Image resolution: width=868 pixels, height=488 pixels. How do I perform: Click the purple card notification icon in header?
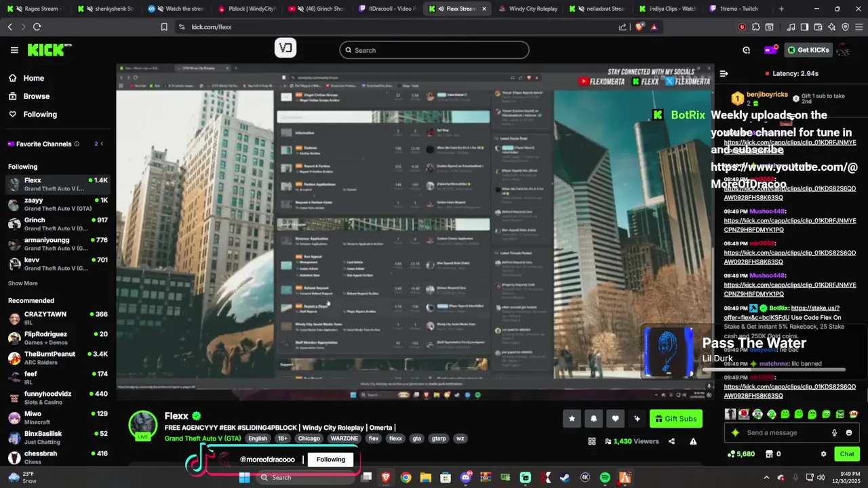coord(770,49)
